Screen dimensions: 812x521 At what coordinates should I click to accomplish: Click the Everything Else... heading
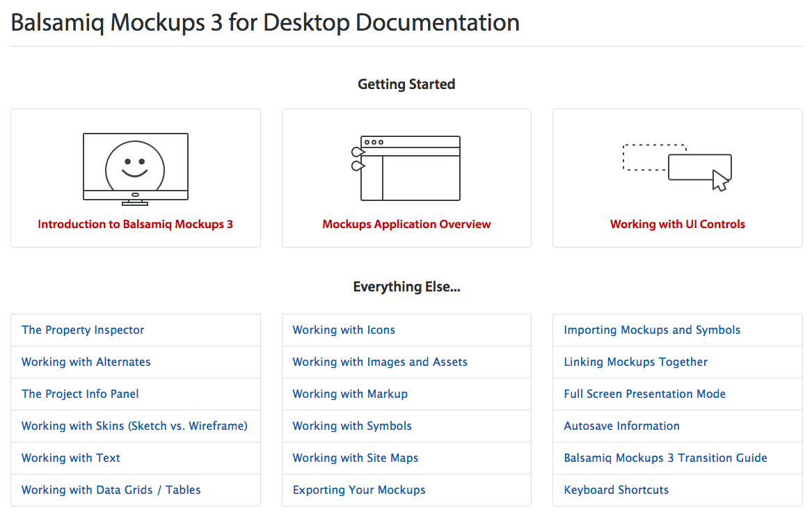tap(406, 287)
